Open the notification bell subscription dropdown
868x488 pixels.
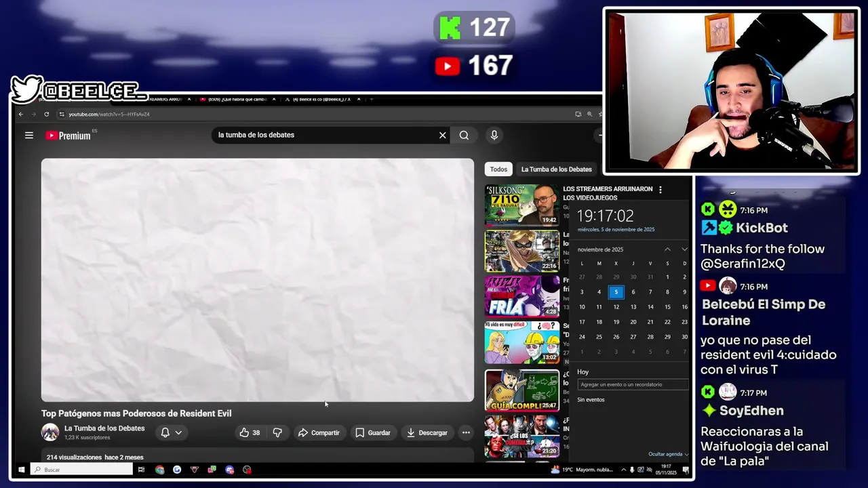[171, 432]
